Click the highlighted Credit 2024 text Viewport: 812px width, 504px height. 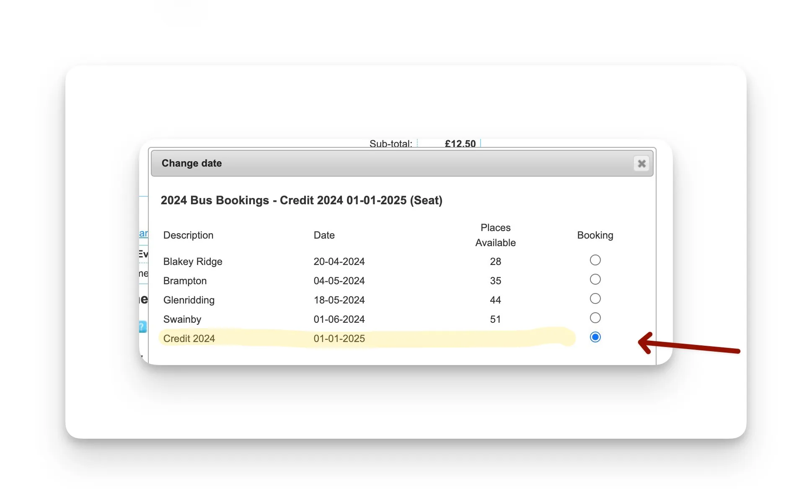(189, 339)
